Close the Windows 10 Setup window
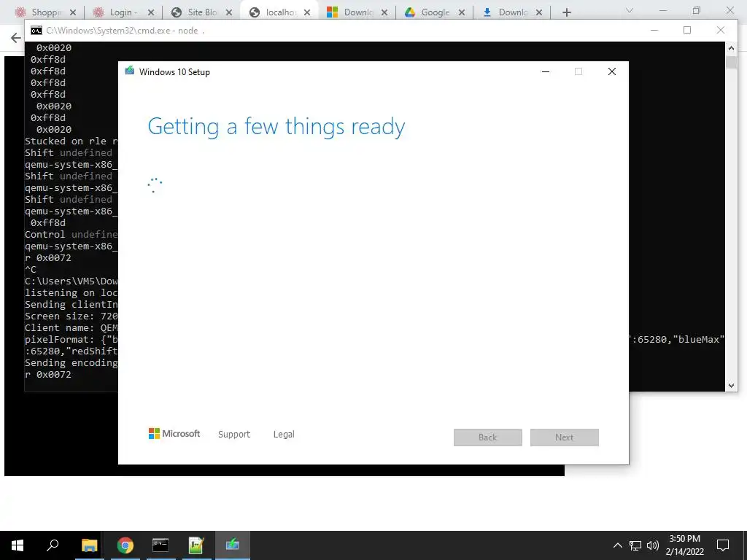The width and height of the screenshot is (747, 560). pyautogui.click(x=612, y=71)
